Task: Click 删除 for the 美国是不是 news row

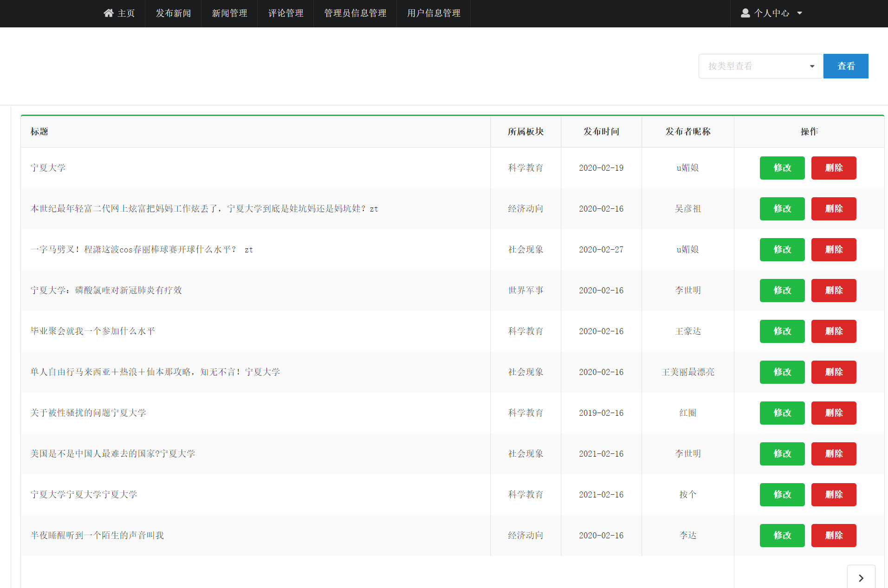Action: coord(834,454)
